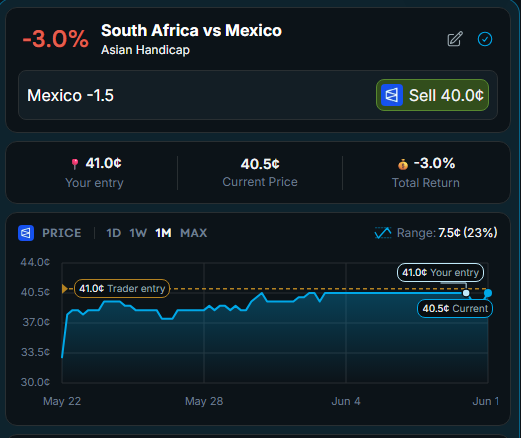Click the range trend line icon
Image resolution: width=521 pixels, height=438 pixels.
[x=383, y=233]
